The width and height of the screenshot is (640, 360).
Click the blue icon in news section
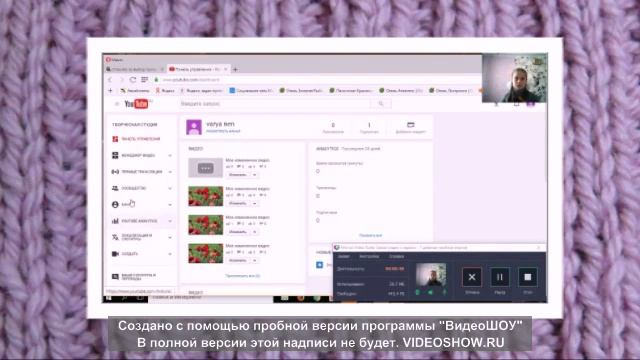tap(320, 265)
